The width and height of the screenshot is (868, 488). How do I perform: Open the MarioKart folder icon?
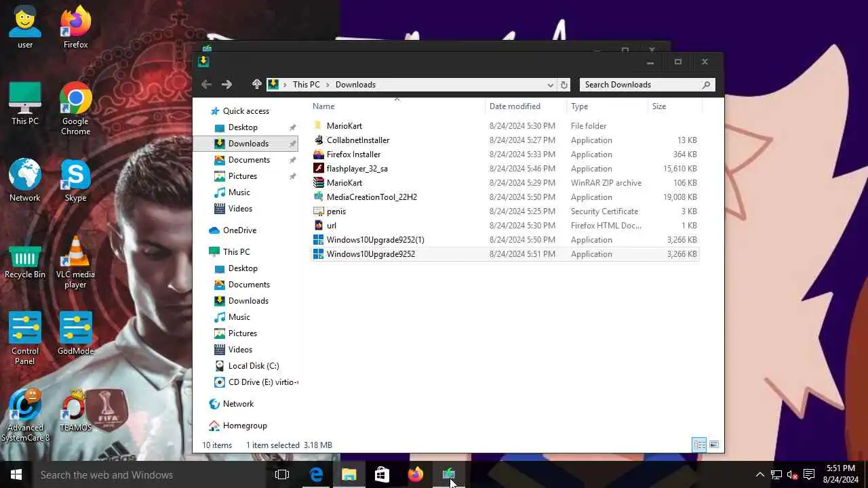pos(319,126)
